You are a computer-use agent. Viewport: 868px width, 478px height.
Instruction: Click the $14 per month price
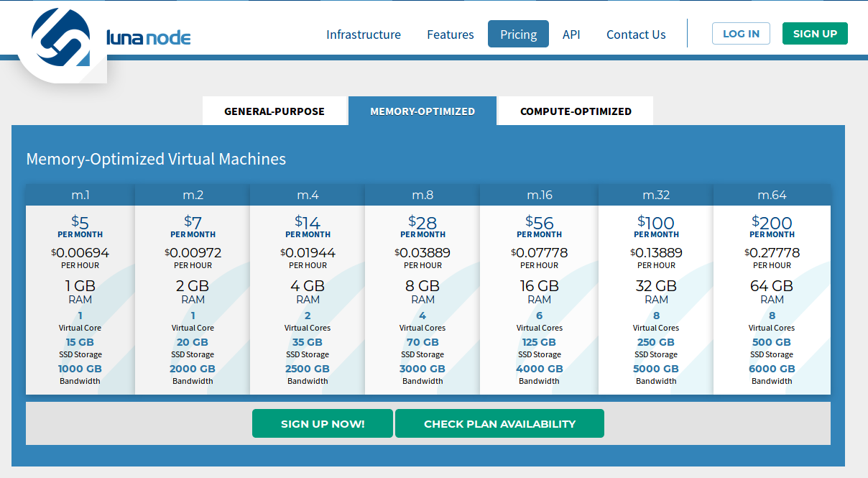pyautogui.click(x=308, y=222)
